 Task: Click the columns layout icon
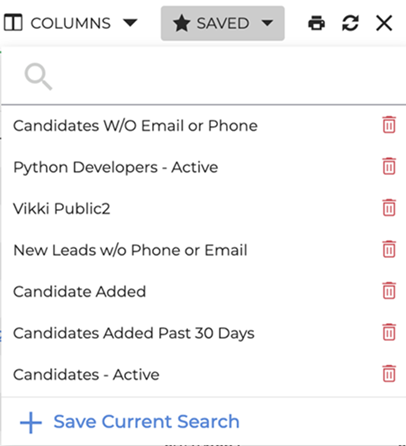click(x=13, y=23)
